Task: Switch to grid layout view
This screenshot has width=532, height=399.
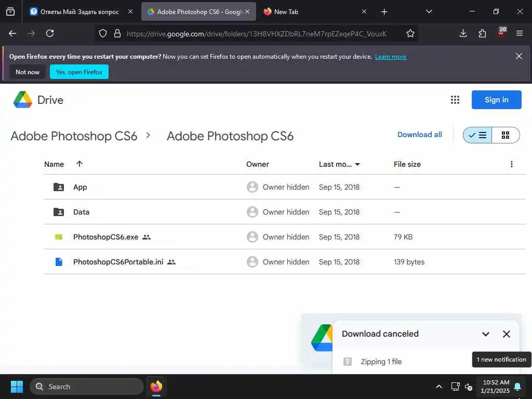Action: pos(506,135)
